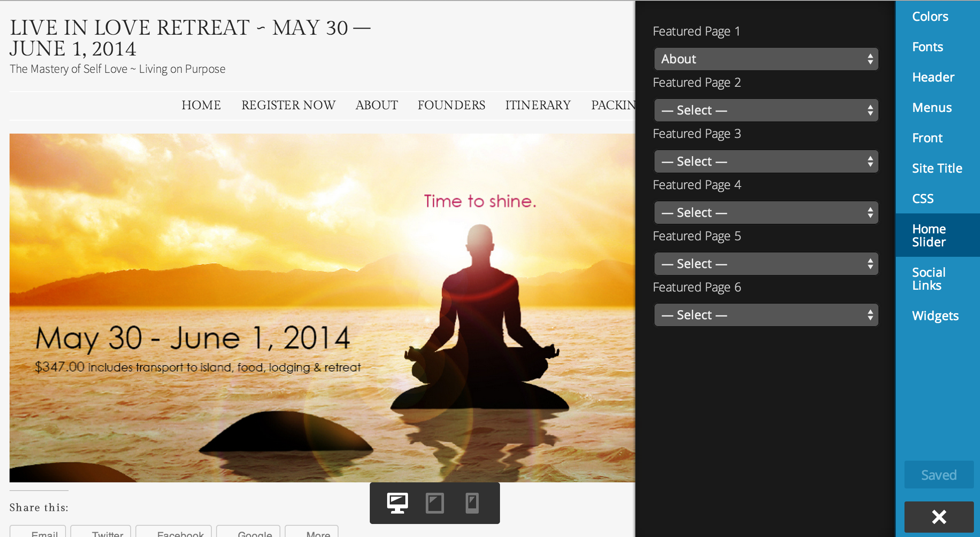Screen dimensions: 980x537
Task: Switch to desktop preview icon
Action: pos(397,503)
